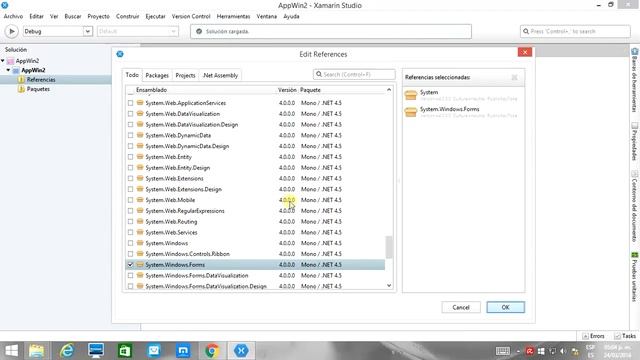Switch to the .Net Assembly tab

click(x=220, y=76)
